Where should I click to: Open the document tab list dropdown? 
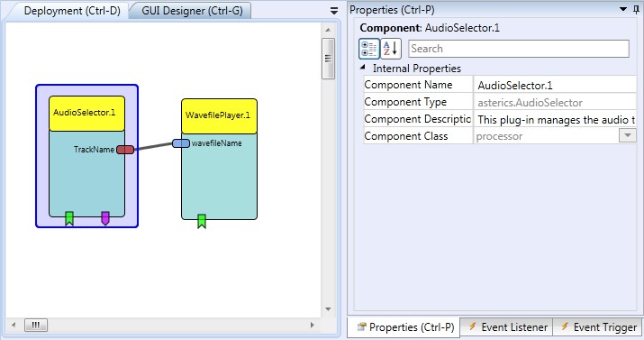pos(334,11)
